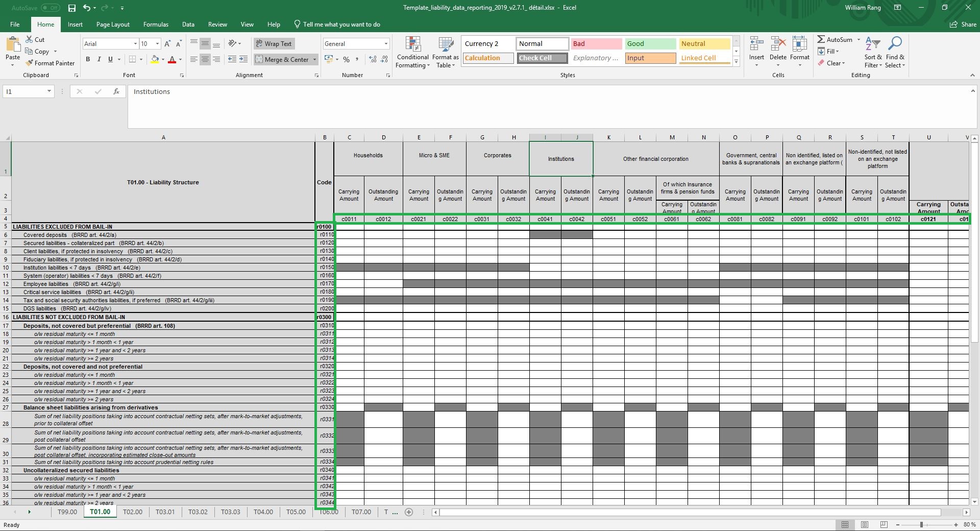Viewport: 980px width, 531px height.
Task: Expand the Fill Color dropdown arrow
Action: (162, 60)
